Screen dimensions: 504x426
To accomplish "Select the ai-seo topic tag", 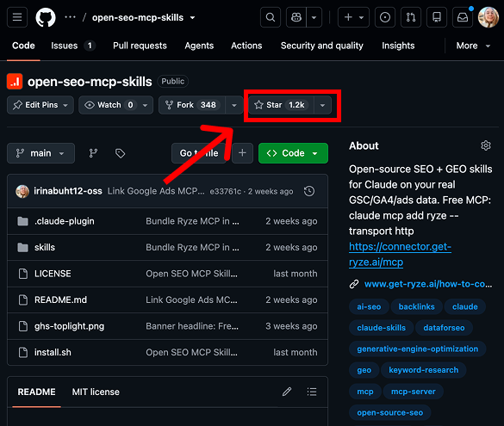I will point(369,306).
